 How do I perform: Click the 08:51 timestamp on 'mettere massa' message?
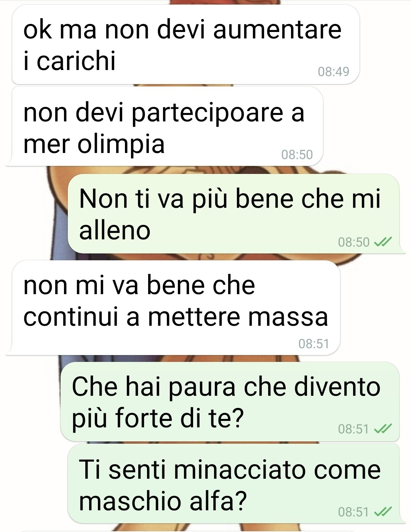[313, 344]
